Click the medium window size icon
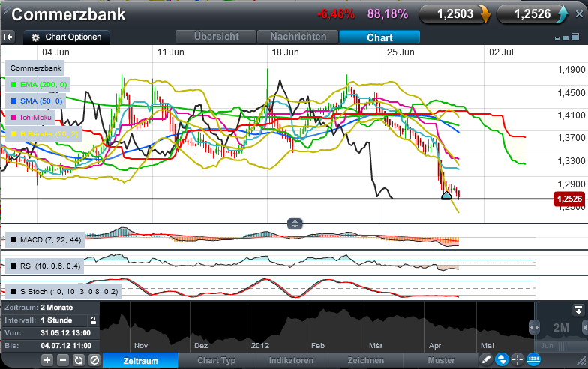Screen dimensions: 588x369 (565, 37)
